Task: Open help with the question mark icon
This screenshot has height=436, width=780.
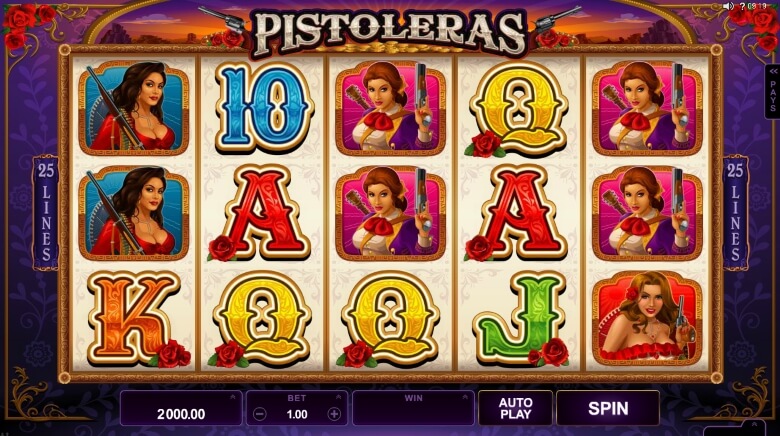Action: point(742,6)
